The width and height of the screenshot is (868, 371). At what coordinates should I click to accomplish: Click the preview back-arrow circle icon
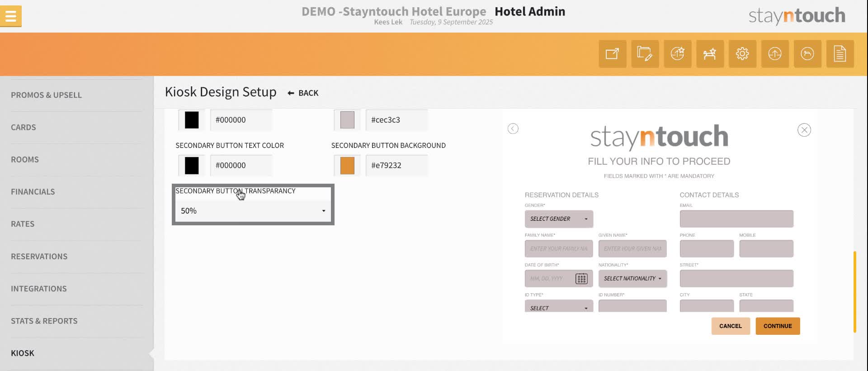(513, 129)
